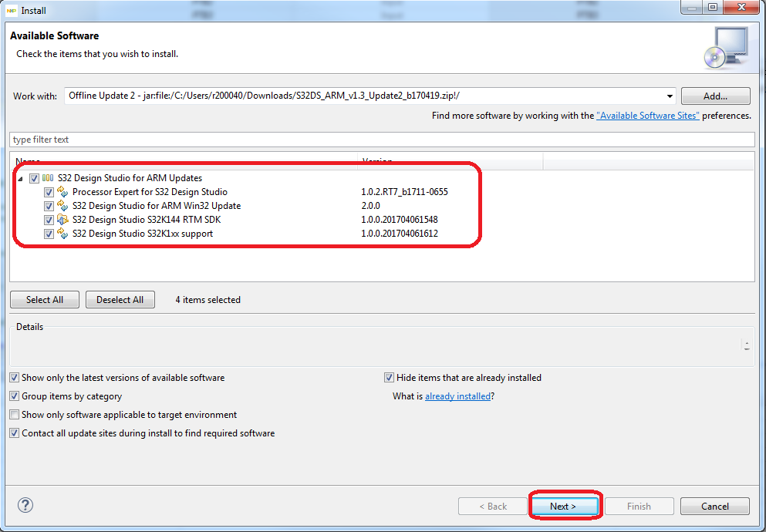Click the Add... button
The width and height of the screenshot is (766, 532).
pos(715,96)
